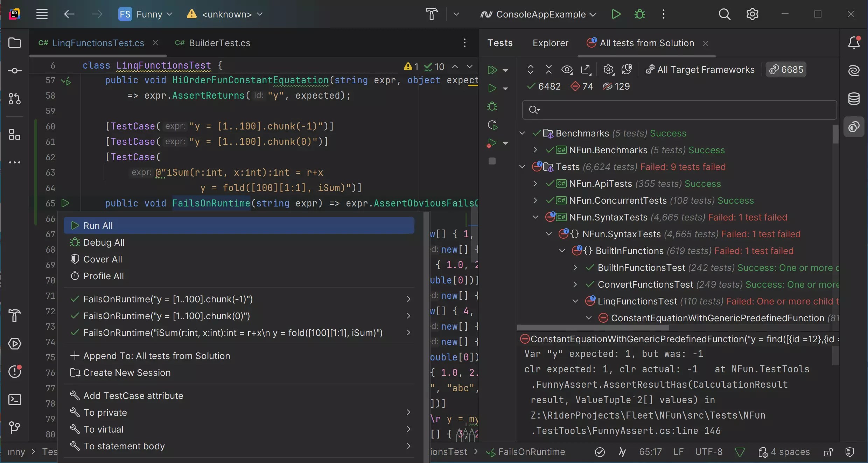Toggle the failed tests filter showing 74
Image resolution: width=868 pixels, height=463 pixels.
[582, 86]
